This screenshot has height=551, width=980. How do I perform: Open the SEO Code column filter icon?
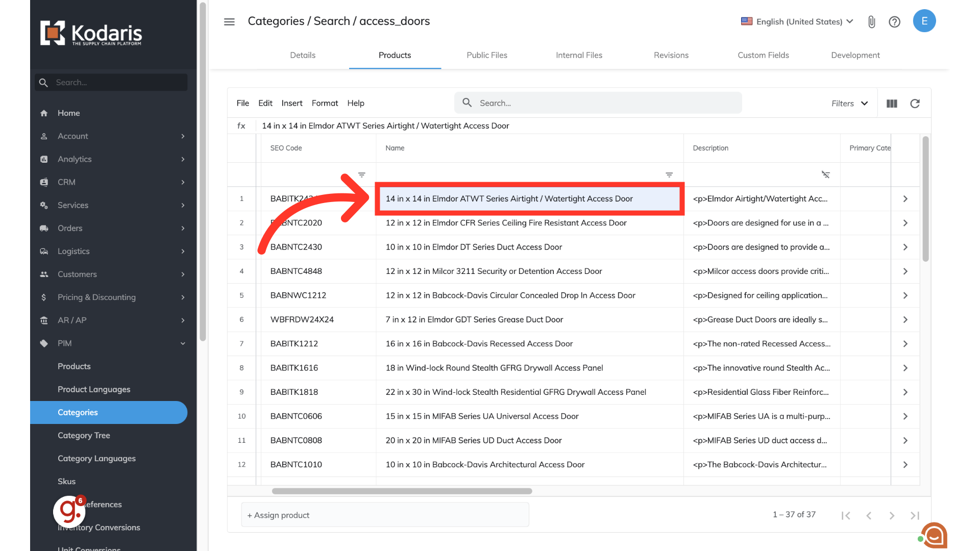(361, 175)
